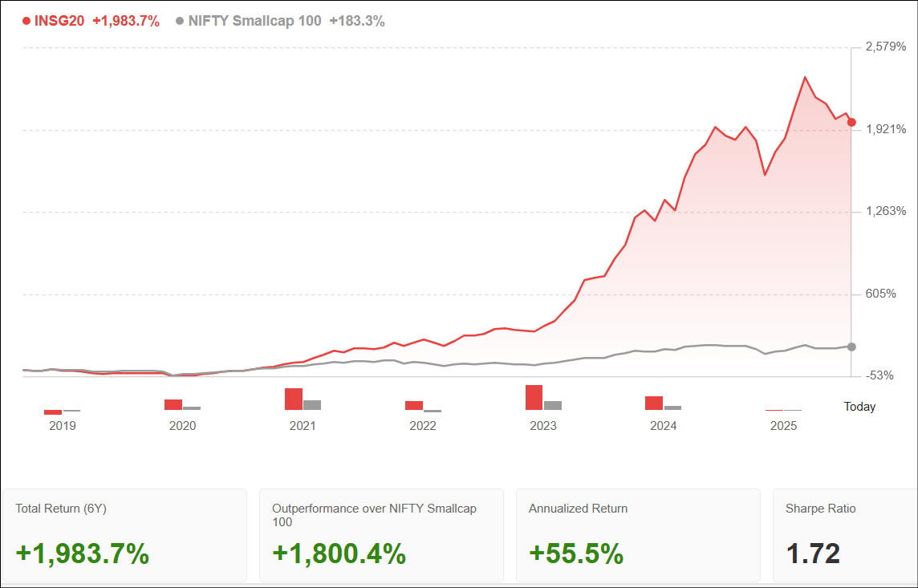
Task: Click the grey 2021 benchmark return bar
Action: (x=312, y=405)
